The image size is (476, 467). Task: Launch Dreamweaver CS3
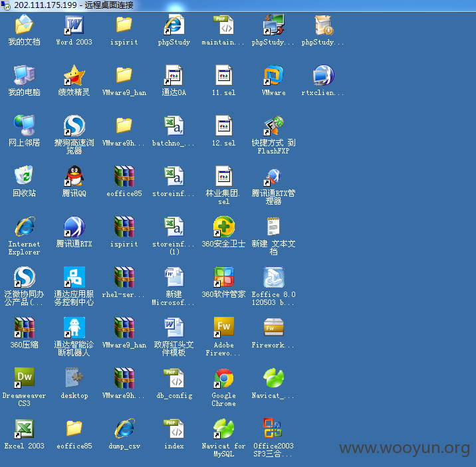[x=24, y=377]
